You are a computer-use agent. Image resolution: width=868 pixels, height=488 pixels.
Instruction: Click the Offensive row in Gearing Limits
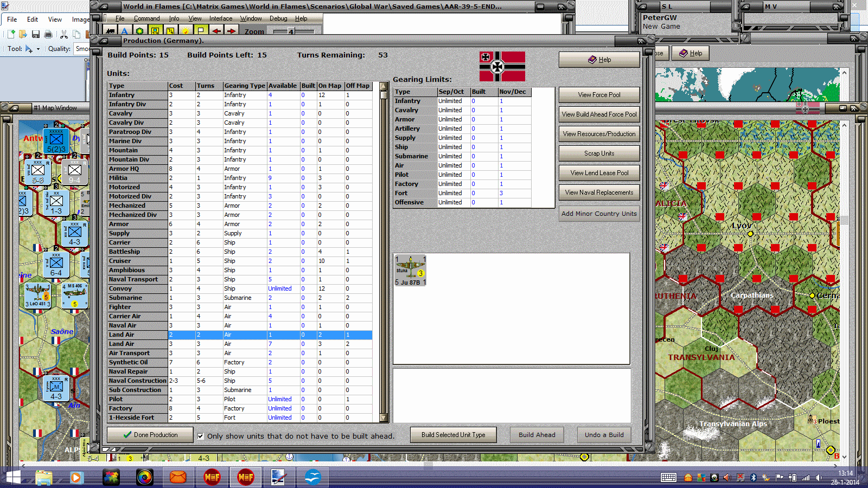tap(463, 203)
